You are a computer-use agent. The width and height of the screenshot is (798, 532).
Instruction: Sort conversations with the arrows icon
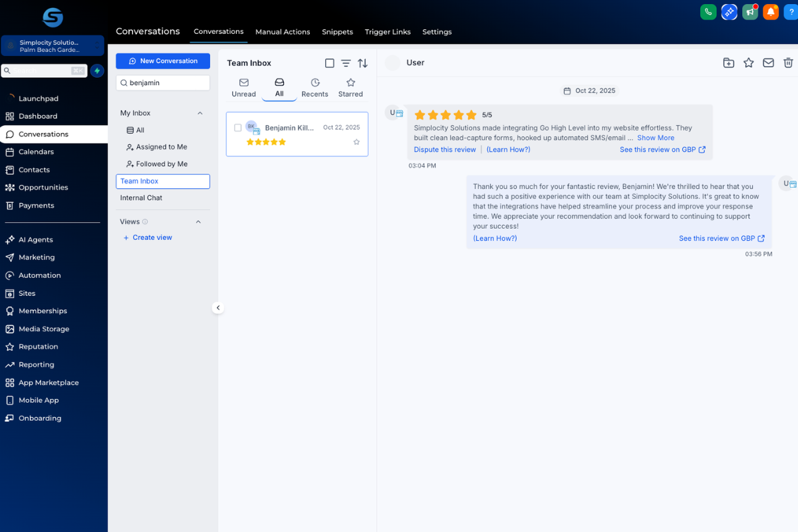[362, 63]
